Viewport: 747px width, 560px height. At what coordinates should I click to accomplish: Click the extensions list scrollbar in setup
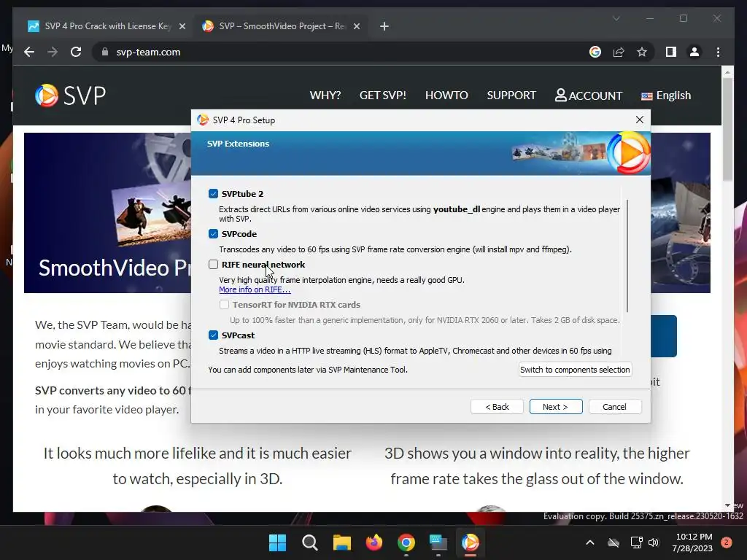coord(627,256)
